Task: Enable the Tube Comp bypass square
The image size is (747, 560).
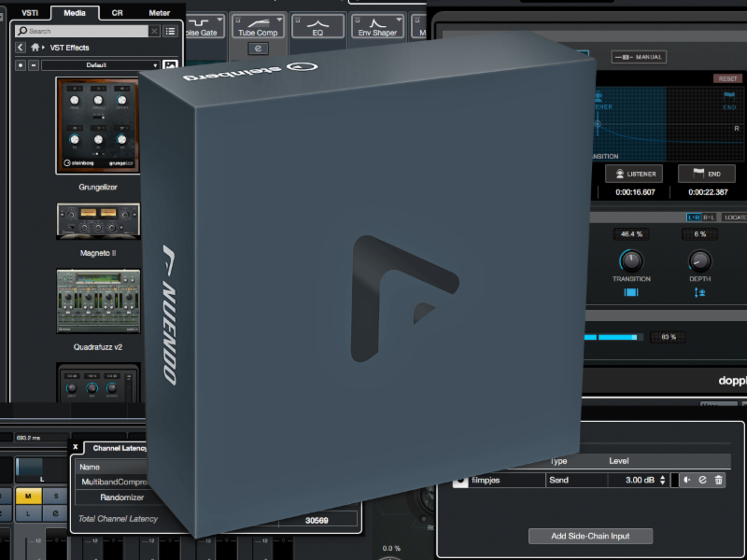Action: point(238,20)
